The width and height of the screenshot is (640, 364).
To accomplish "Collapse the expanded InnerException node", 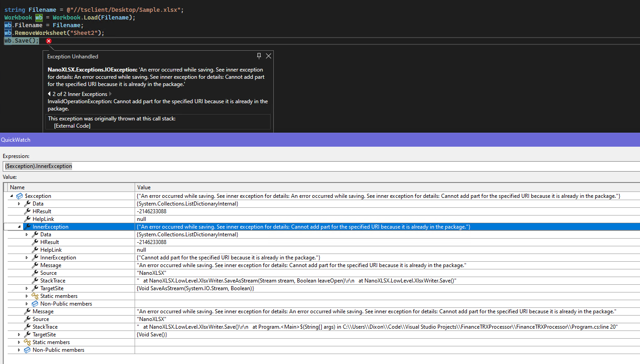I will (19, 226).
